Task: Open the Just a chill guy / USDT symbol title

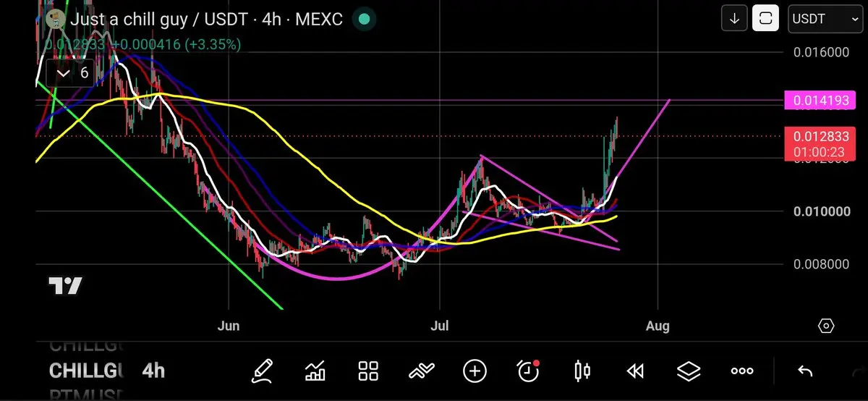Action: (x=205, y=19)
